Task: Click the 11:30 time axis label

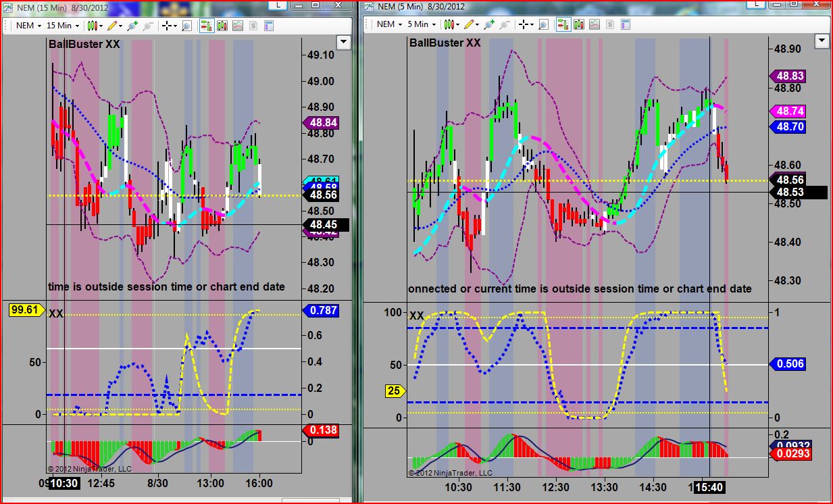Action: point(507,486)
